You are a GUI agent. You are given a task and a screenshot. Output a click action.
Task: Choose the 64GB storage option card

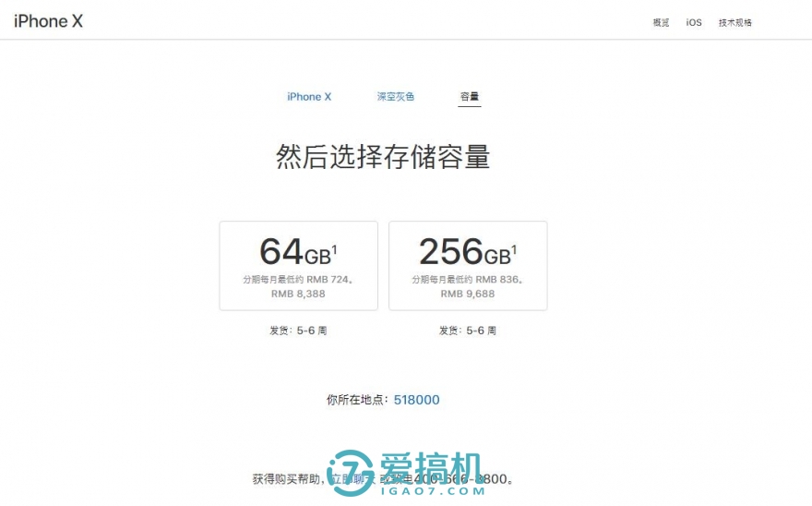pos(298,266)
